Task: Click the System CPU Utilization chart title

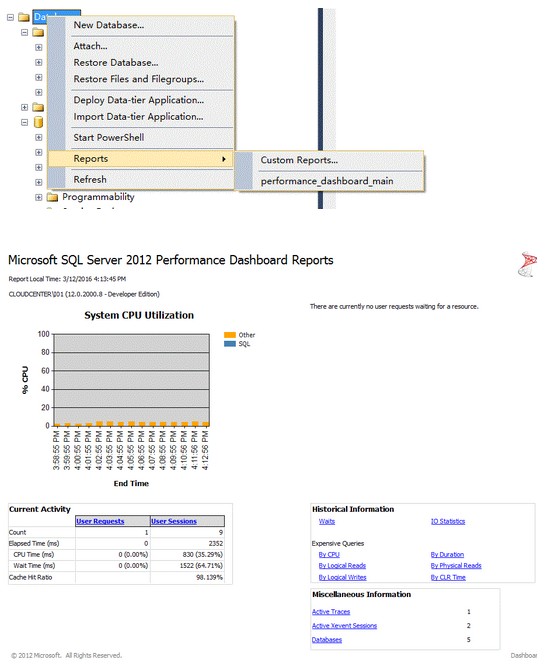Action: click(139, 315)
